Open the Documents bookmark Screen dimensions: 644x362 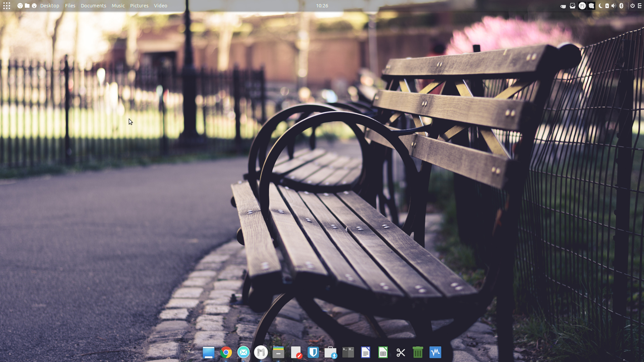[93, 6]
